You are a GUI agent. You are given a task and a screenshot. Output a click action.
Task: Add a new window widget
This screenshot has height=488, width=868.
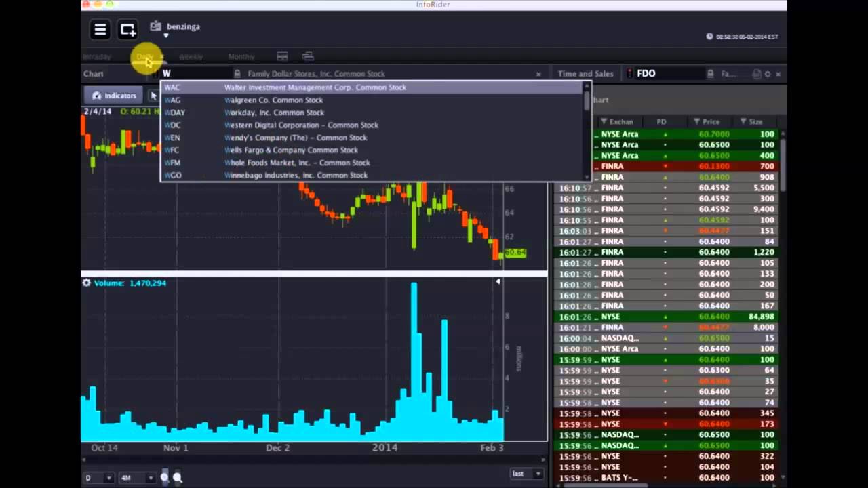pyautogui.click(x=127, y=29)
